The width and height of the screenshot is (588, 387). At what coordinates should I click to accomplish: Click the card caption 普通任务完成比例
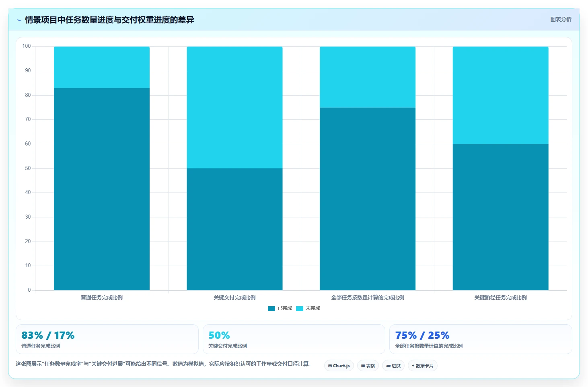41,346
